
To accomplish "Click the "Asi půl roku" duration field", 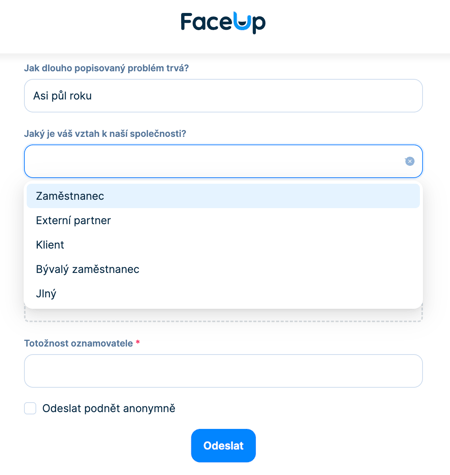I will tap(223, 96).
